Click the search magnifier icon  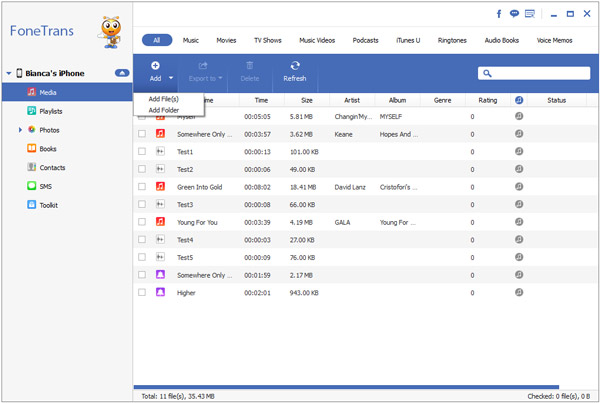pyautogui.click(x=487, y=73)
